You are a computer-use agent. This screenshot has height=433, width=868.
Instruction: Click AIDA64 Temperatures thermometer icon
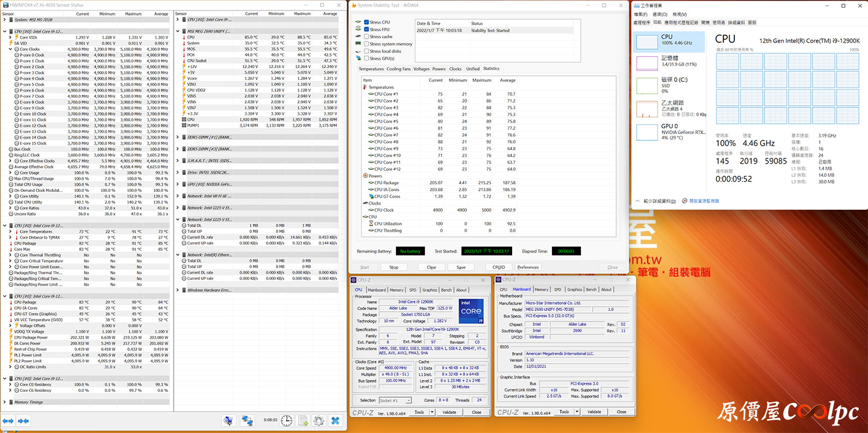pos(365,87)
